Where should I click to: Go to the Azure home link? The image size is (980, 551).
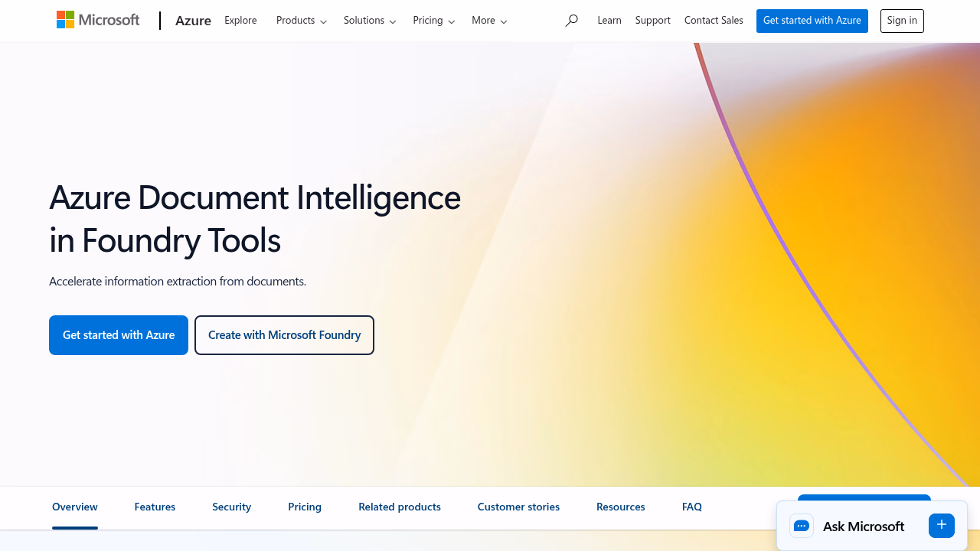pyautogui.click(x=193, y=21)
